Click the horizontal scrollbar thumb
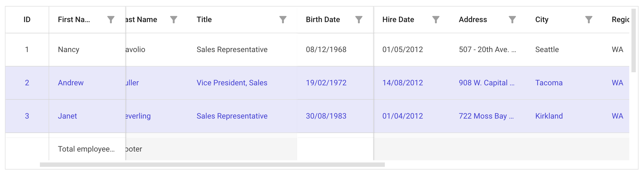 [212, 165]
